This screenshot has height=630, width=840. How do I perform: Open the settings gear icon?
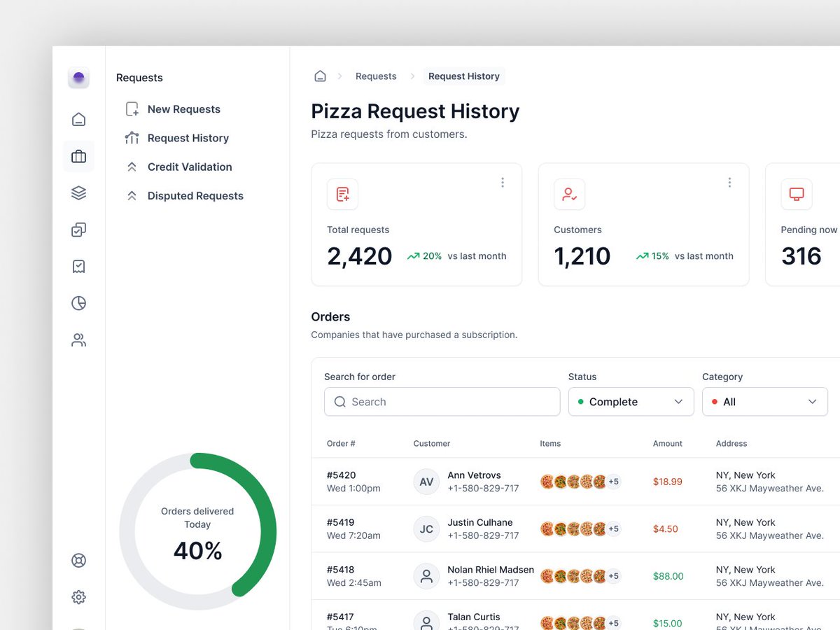78,597
